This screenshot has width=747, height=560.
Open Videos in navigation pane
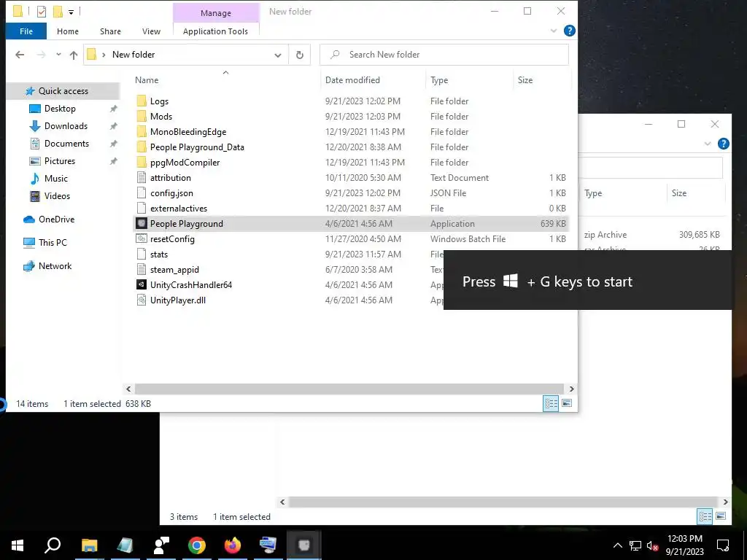click(57, 195)
